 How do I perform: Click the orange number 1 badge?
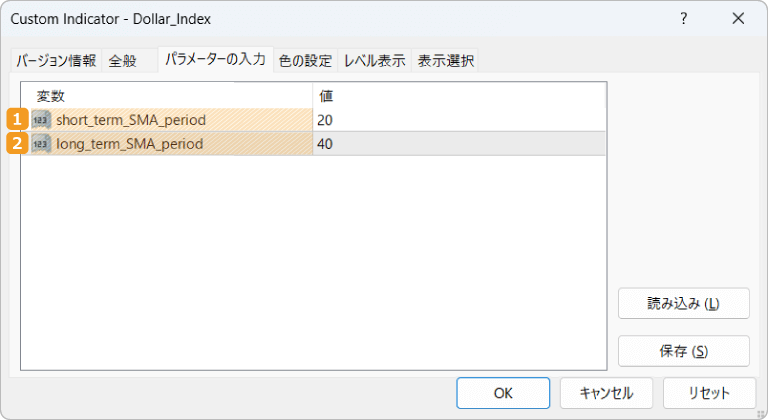click(x=17, y=120)
